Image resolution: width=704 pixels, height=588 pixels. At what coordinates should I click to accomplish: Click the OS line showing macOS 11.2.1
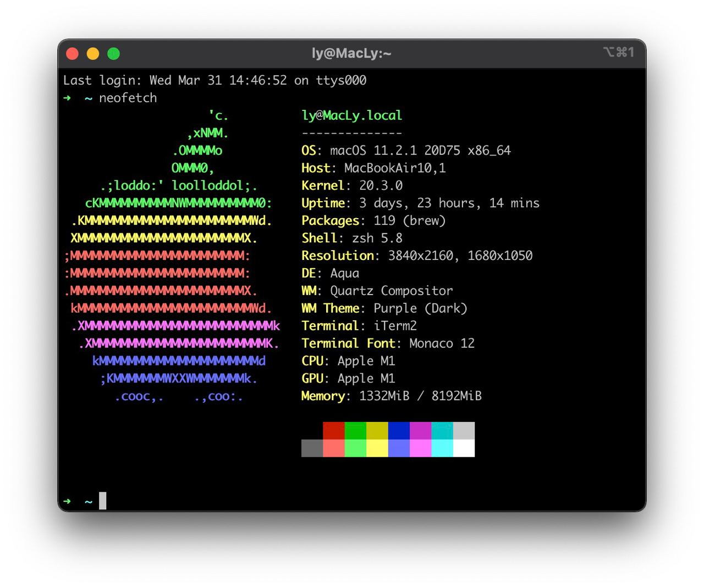(406, 151)
